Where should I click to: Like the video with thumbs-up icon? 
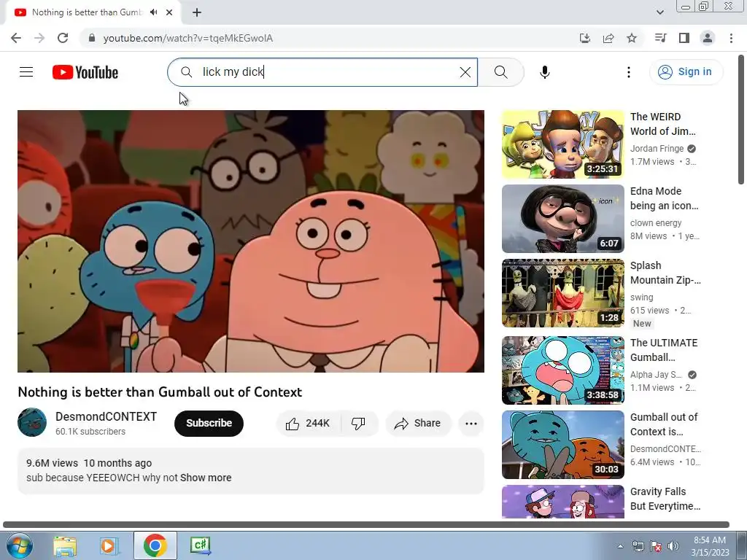point(308,424)
